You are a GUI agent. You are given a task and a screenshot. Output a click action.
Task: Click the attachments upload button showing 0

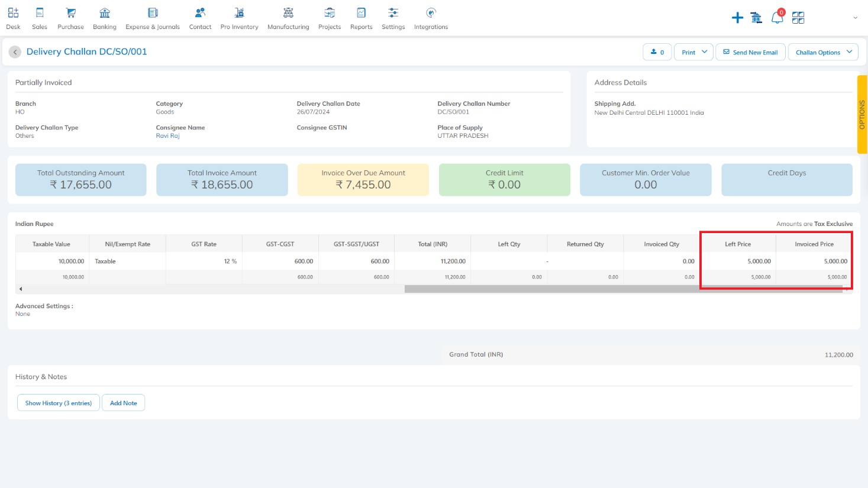pyautogui.click(x=657, y=52)
